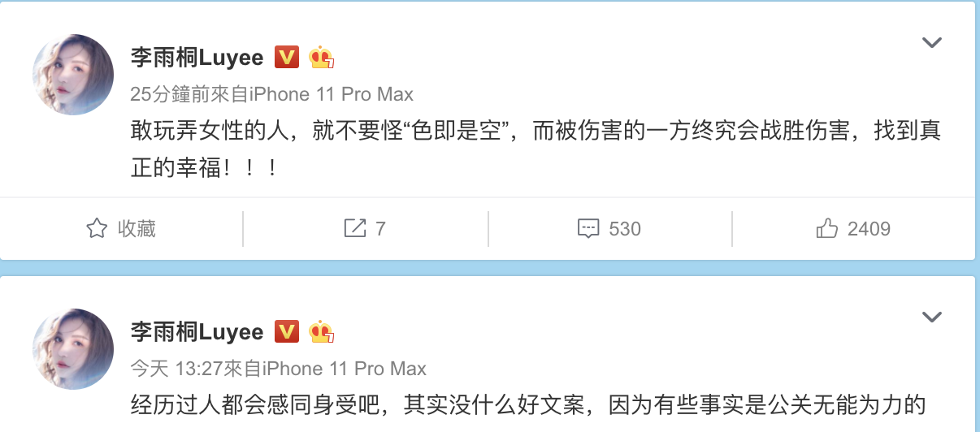Click the orange V verified badge on first post

287,57
